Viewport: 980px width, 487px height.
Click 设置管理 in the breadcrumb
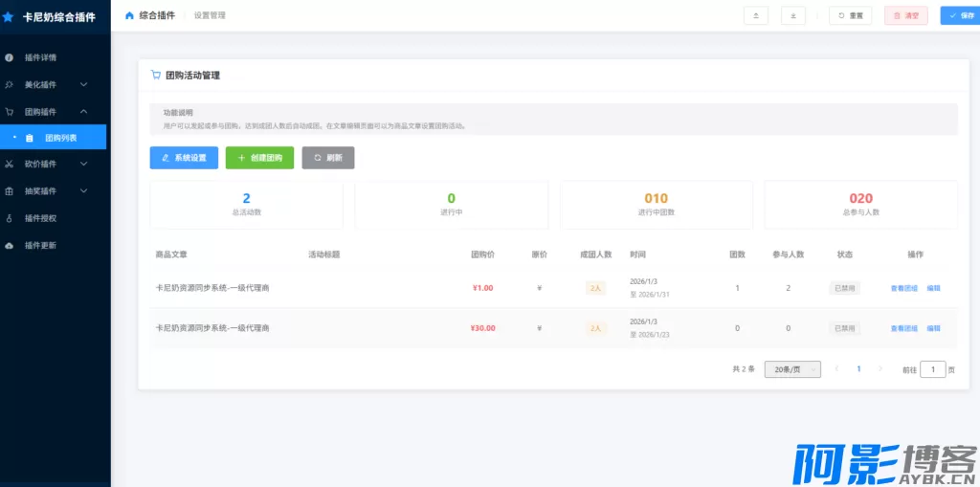pyautogui.click(x=210, y=15)
